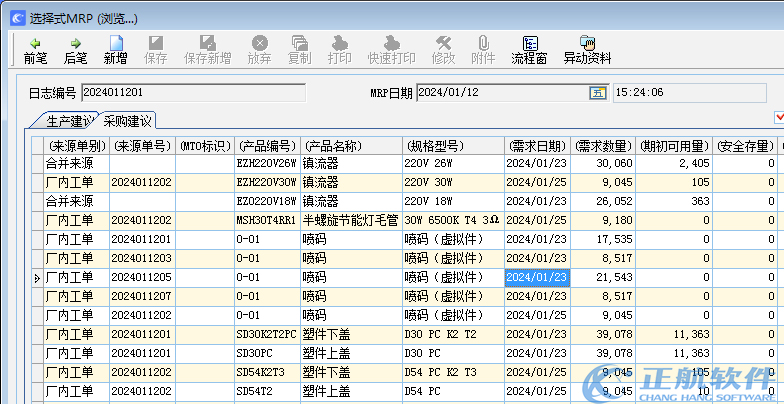Viewport: 784px width, 404px height.
Task: Select the highlighted 2024/01/23 date cell
Action: point(537,277)
